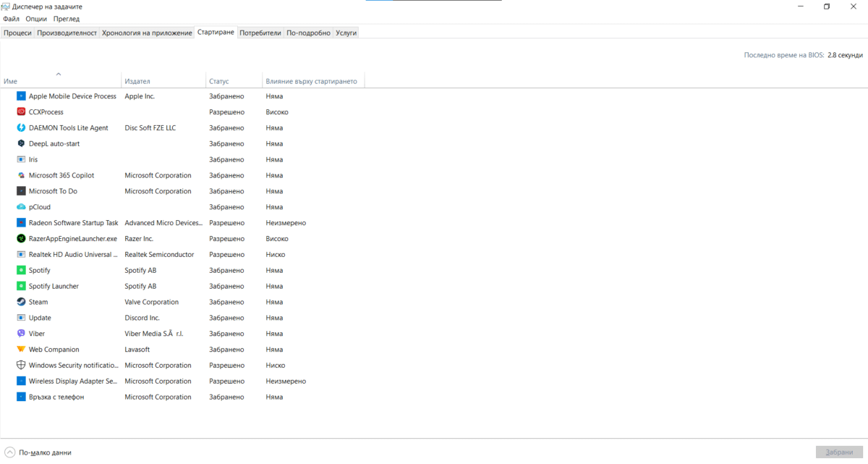Switch to the Производителност tab
Image resolution: width=868 pixels, height=464 pixels.
click(x=67, y=33)
